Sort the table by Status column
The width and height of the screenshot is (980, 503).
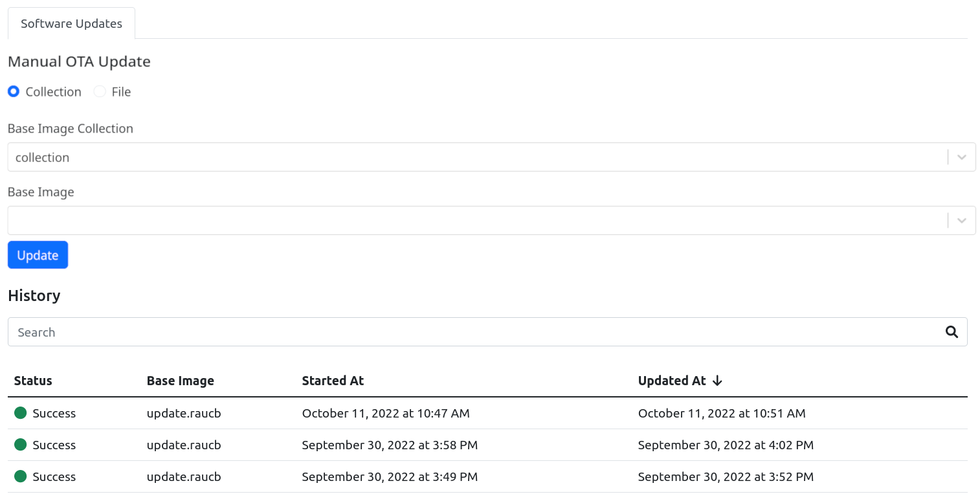[33, 381]
